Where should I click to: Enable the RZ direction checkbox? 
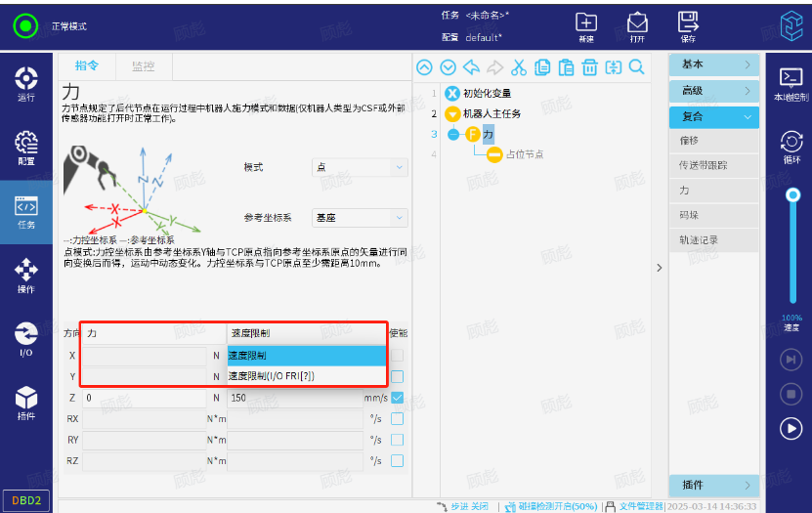click(x=398, y=461)
